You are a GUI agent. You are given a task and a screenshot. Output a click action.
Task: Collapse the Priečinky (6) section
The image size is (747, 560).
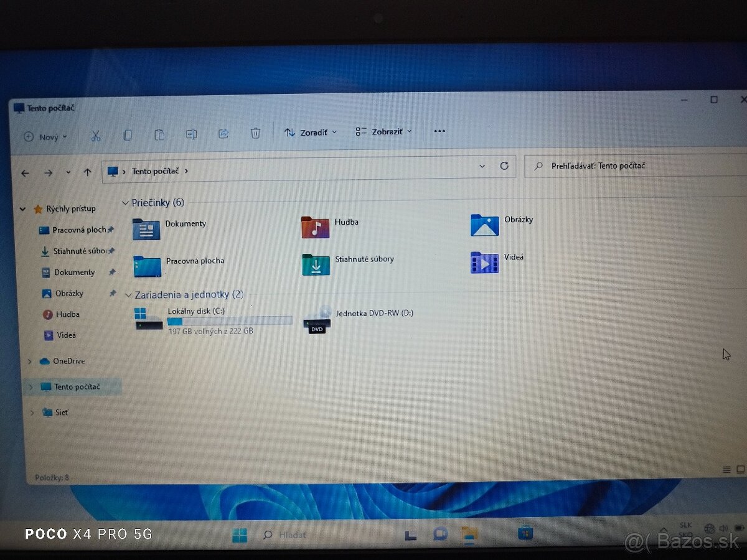(x=125, y=202)
